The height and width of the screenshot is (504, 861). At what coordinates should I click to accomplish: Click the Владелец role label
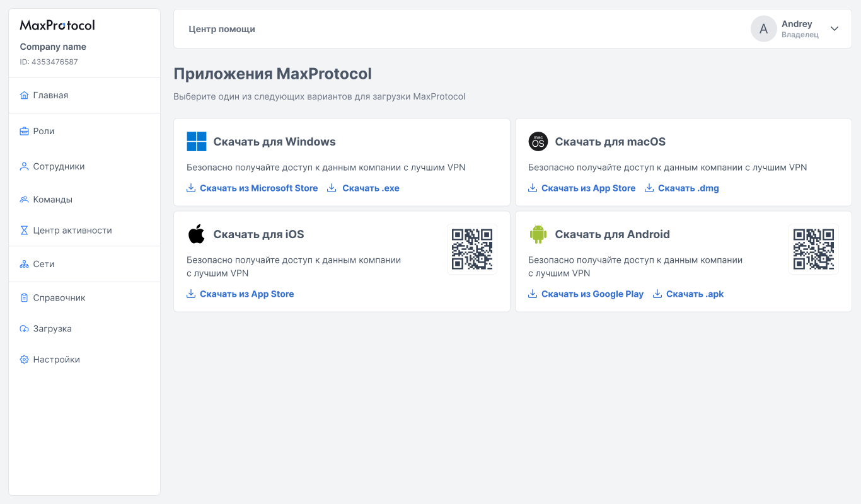point(800,35)
